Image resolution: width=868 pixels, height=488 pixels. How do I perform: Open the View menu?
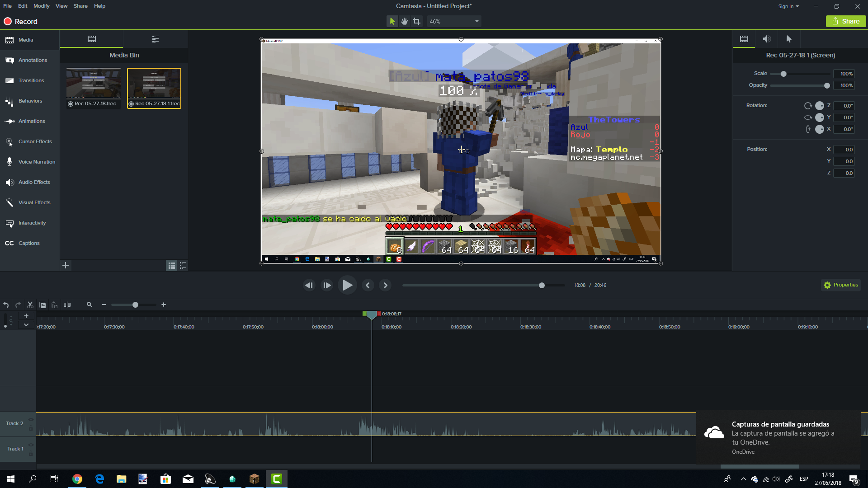61,6
